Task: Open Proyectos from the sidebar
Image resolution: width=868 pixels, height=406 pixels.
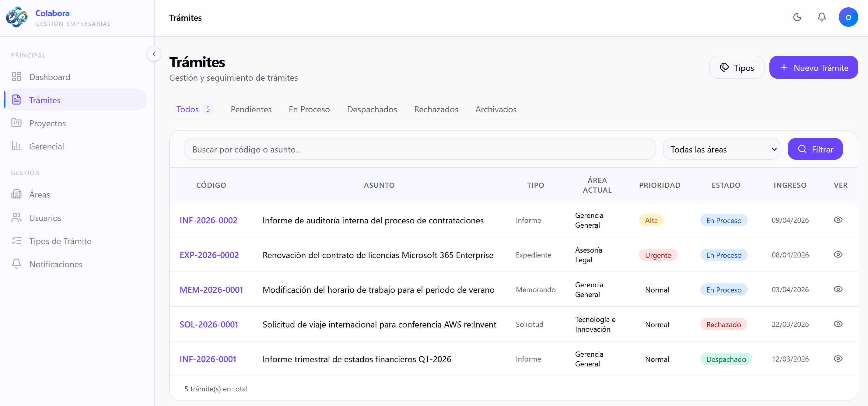Action: pyautogui.click(x=47, y=123)
